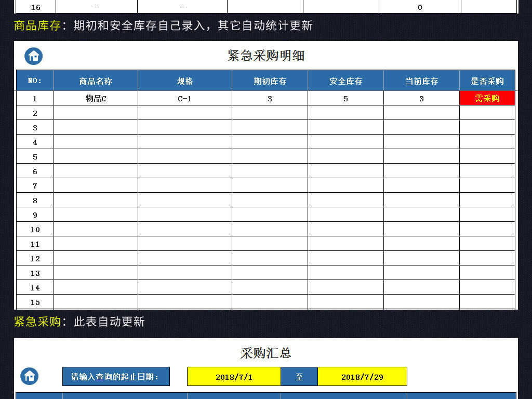
Task: Click the 紧急采购明细 table title
Action: (268, 55)
